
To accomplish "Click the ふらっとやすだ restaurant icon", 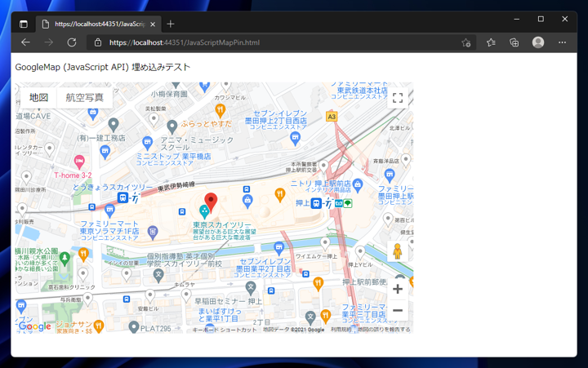I will click(220, 111).
